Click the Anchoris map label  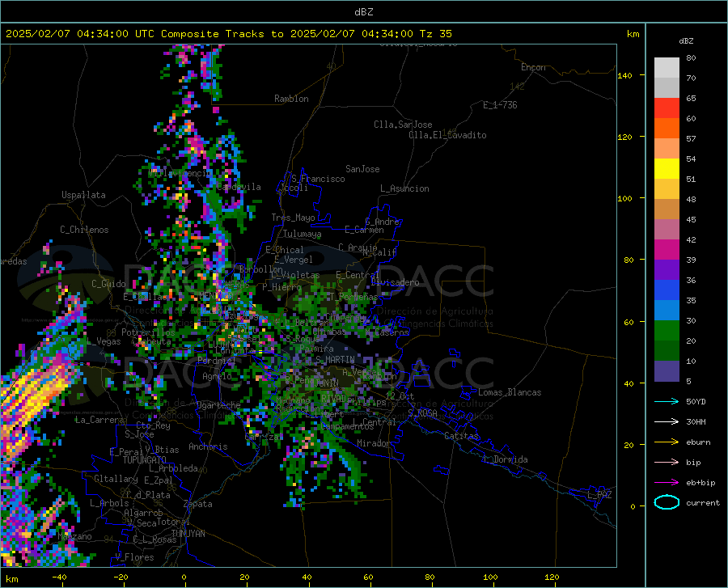[208, 446]
